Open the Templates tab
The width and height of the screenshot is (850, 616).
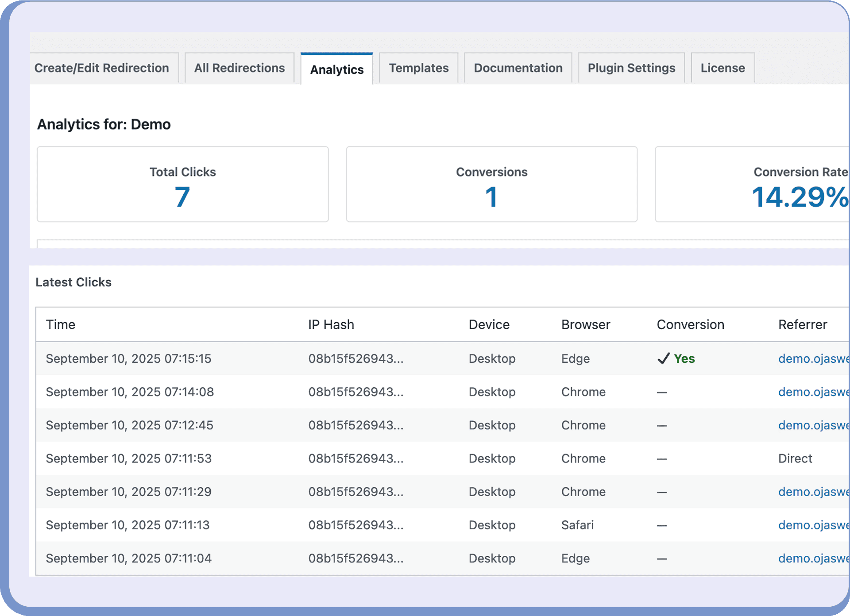419,68
